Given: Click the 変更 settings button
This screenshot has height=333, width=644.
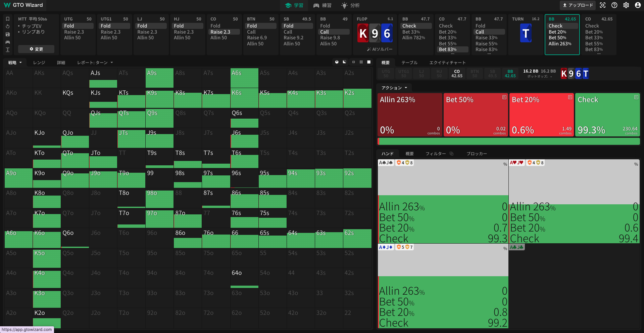Looking at the screenshot, I should [36, 49].
